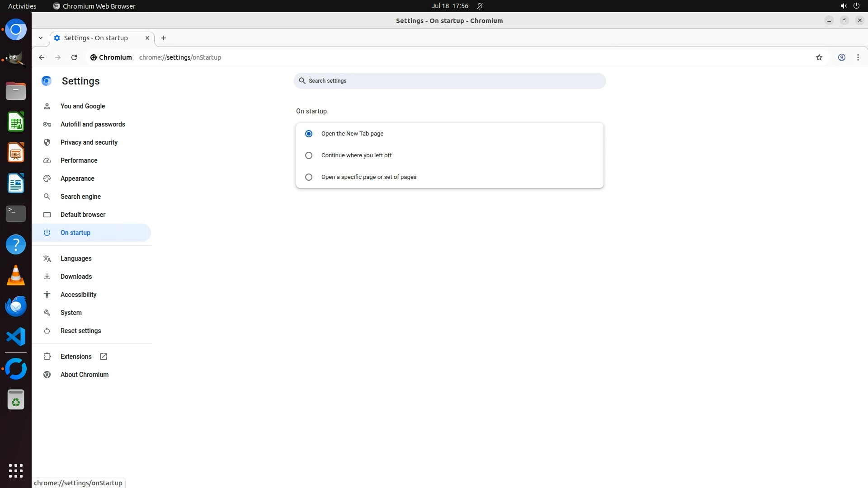
Task: Select Open a specific page option
Action: [309, 177]
